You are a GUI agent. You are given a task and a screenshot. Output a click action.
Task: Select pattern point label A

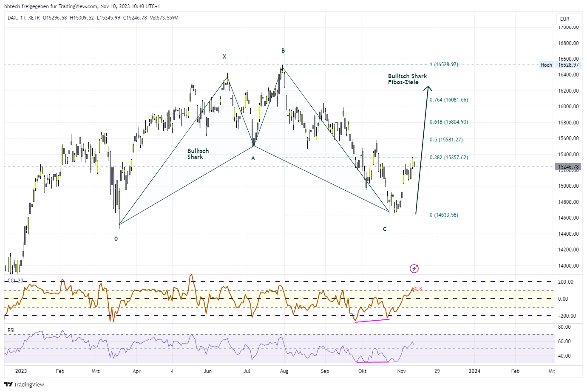pos(253,158)
